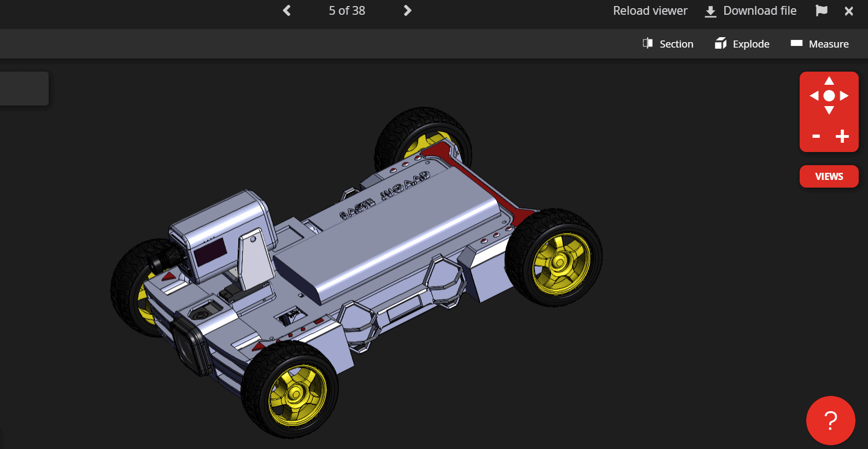Pan the view right with the right arrow
The height and width of the screenshot is (449, 868).
(x=844, y=96)
